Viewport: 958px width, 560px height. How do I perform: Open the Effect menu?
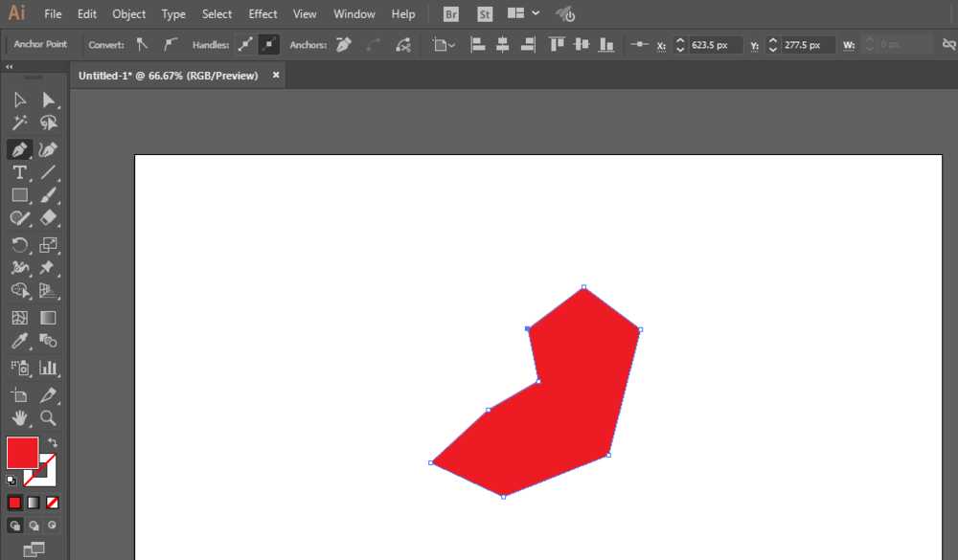262,13
